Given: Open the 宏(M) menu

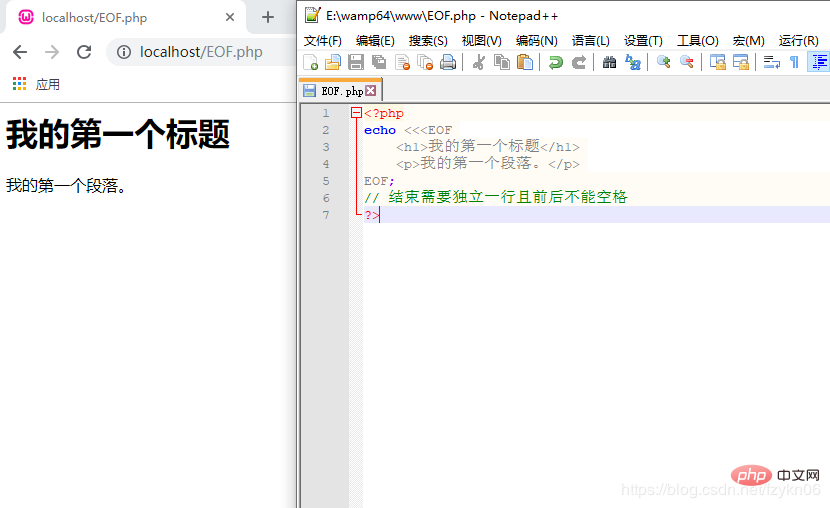Looking at the screenshot, I should pos(748,41).
